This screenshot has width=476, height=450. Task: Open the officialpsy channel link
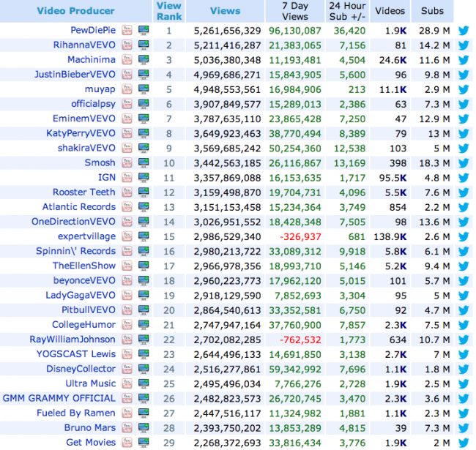coord(94,105)
